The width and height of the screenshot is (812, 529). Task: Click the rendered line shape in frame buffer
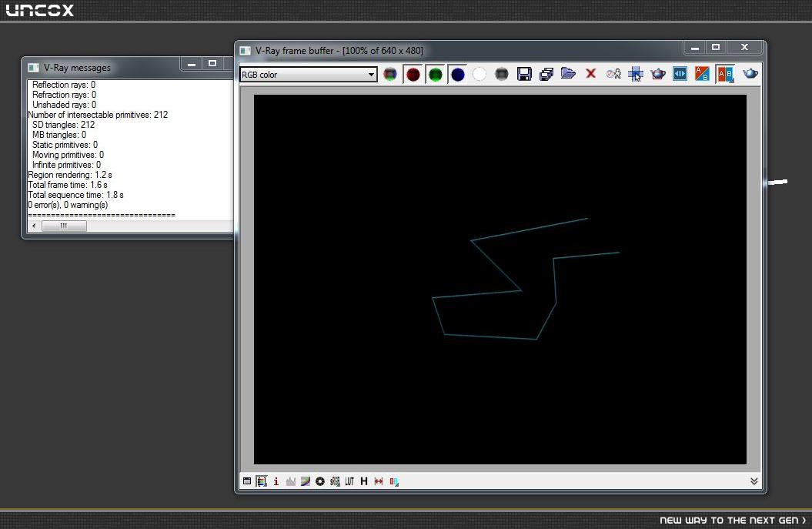coord(526,280)
